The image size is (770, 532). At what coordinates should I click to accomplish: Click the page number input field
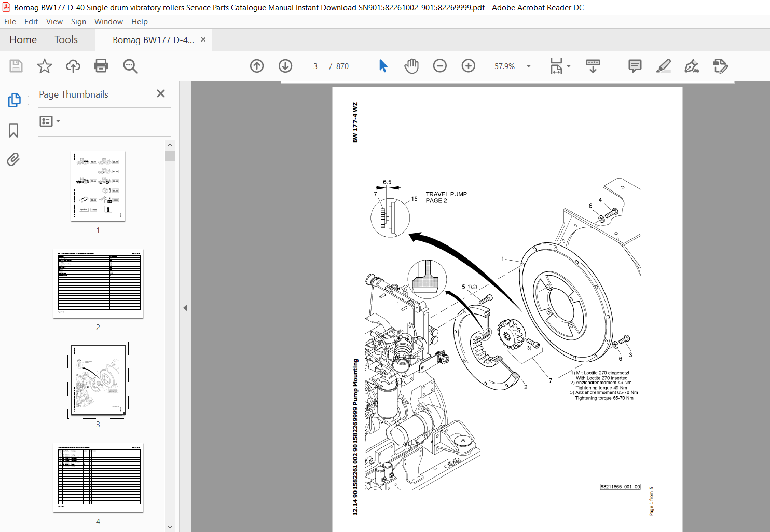coord(315,66)
